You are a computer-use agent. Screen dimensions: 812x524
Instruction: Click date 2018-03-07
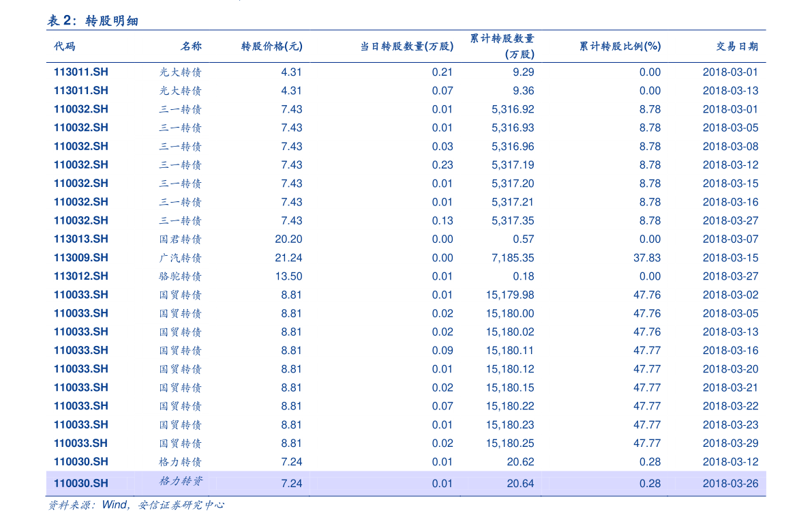(x=730, y=239)
